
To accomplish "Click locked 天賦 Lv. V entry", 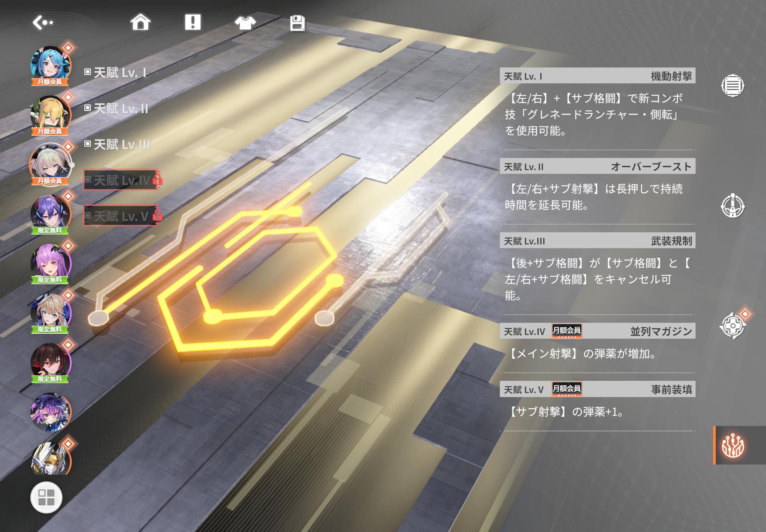I will coord(121,216).
